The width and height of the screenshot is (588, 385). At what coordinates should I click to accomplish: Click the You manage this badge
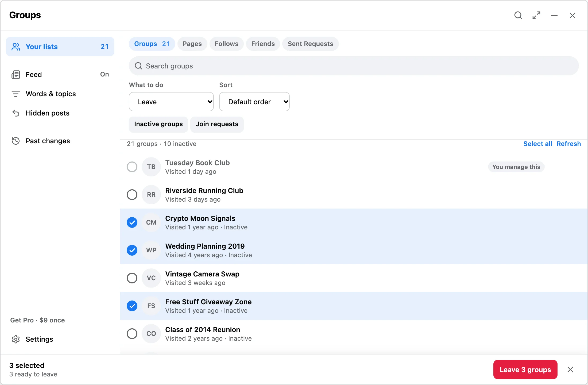(x=516, y=167)
